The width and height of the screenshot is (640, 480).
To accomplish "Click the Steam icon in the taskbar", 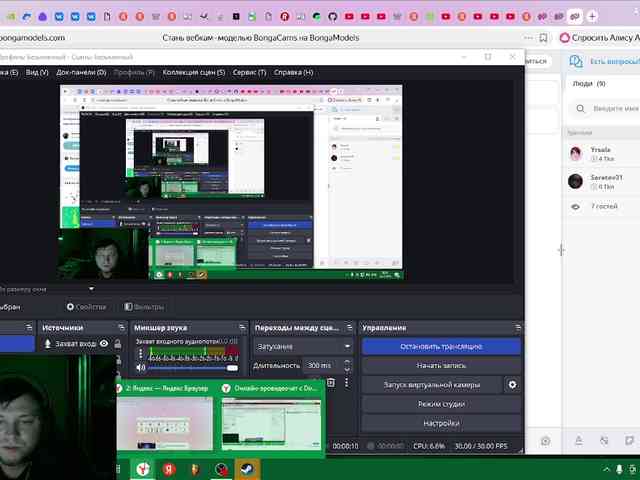I will [x=247, y=468].
